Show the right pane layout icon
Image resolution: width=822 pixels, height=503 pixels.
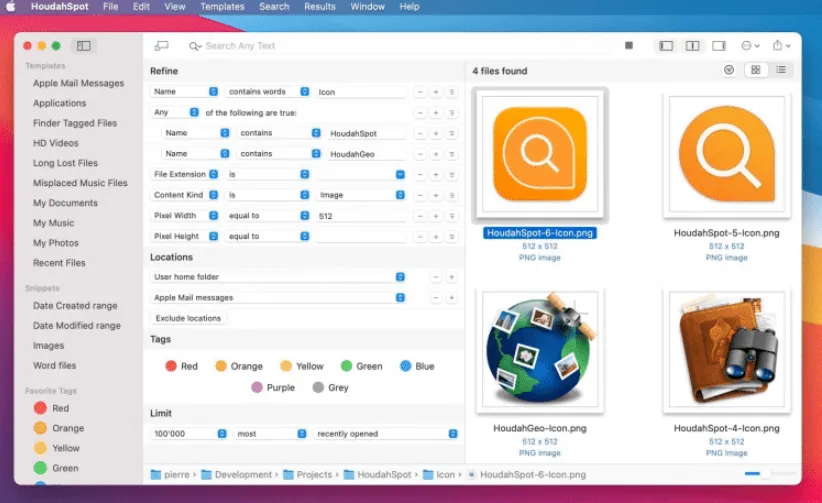[719, 46]
